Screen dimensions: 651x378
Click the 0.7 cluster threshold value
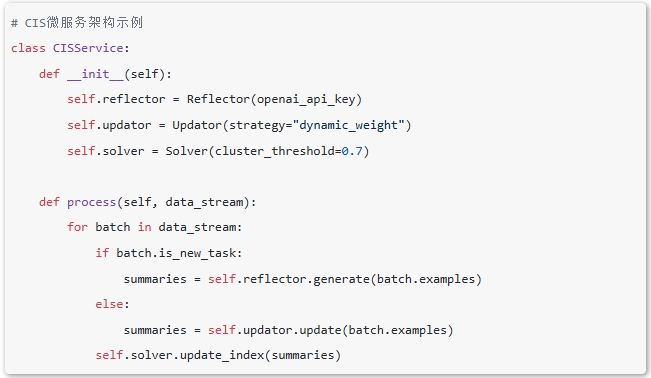352,151
